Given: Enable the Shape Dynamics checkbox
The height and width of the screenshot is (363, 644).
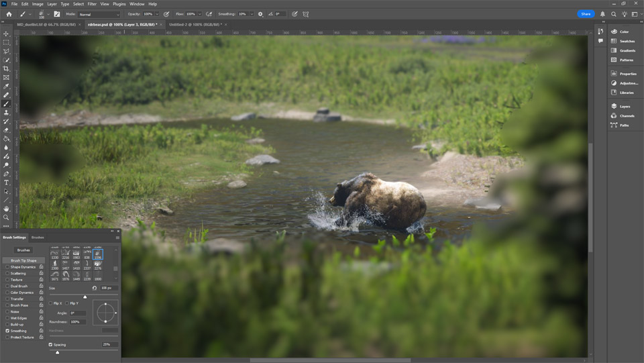Looking at the screenshot, I should point(7,267).
